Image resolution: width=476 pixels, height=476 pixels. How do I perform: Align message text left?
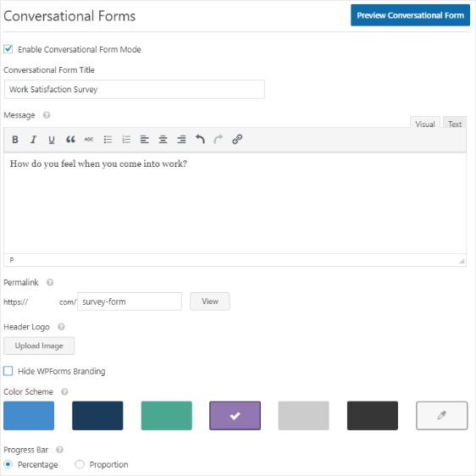[x=145, y=140]
